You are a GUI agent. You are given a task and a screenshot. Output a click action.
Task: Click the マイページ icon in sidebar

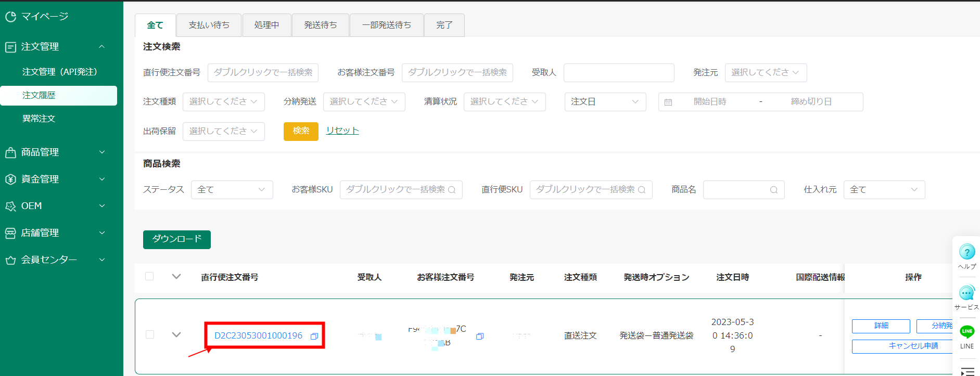coord(10,17)
